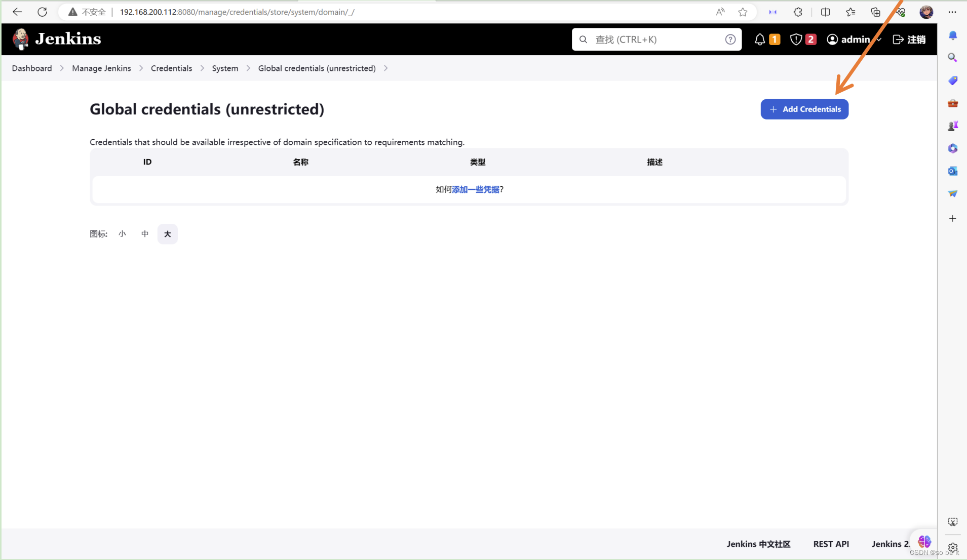Open Edge sidebar paper plane icon
This screenshot has width=967, height=560.
(953, 193)
